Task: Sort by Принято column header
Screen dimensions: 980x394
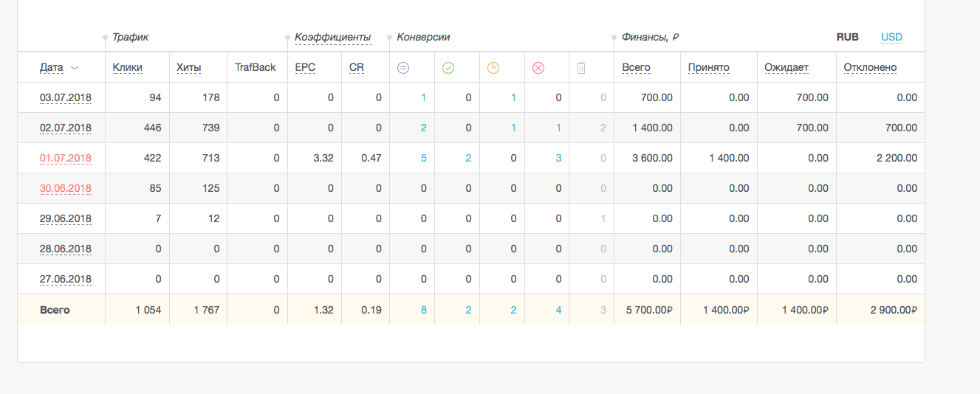Action: click(x=708, y=68)
